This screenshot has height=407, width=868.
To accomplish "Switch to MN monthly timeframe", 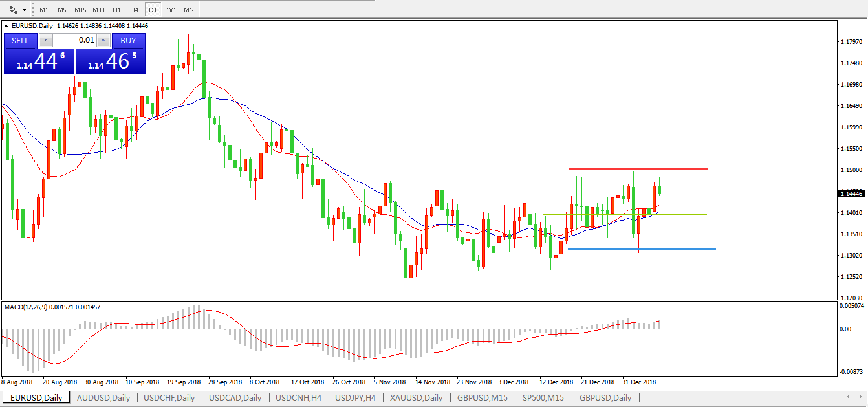I will pos(188,10).
